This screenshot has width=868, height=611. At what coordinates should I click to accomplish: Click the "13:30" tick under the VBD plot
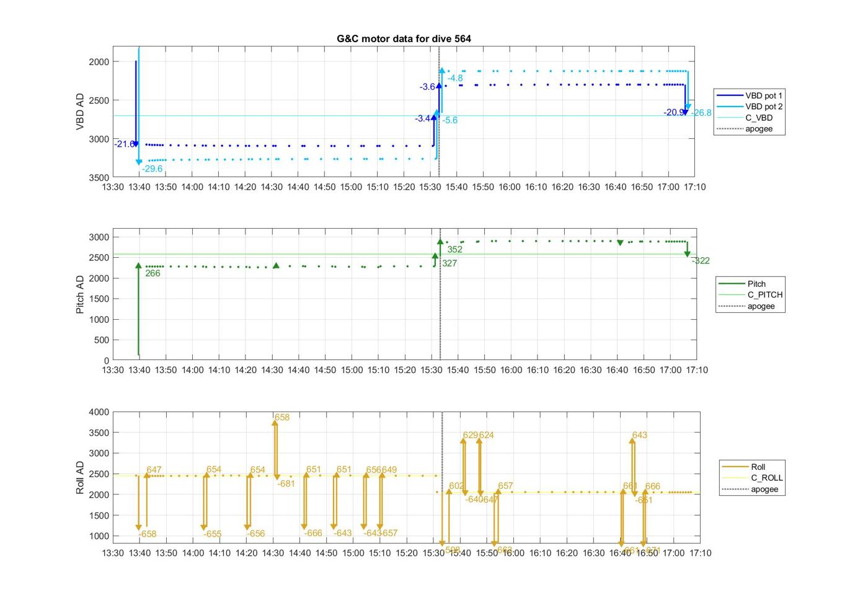point(113,187)
